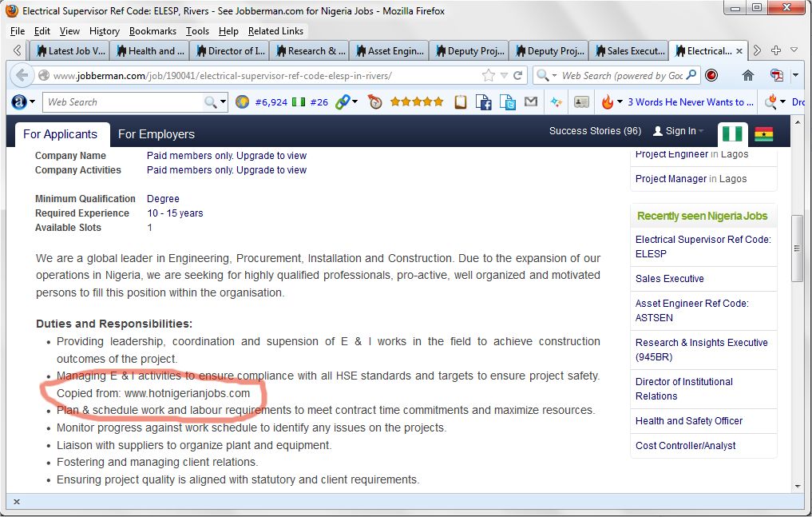Close the Electrical... browser tab
Viewport: 812px width, 517px height.
click(739, 51)
